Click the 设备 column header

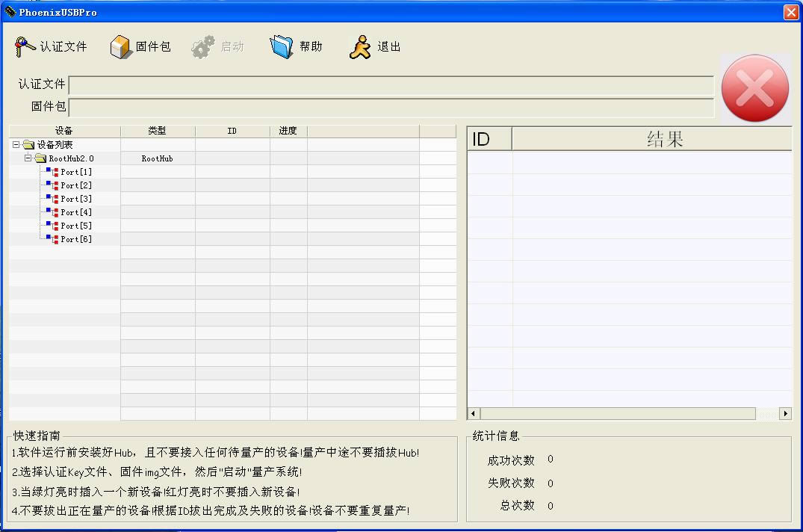[64, 131]
